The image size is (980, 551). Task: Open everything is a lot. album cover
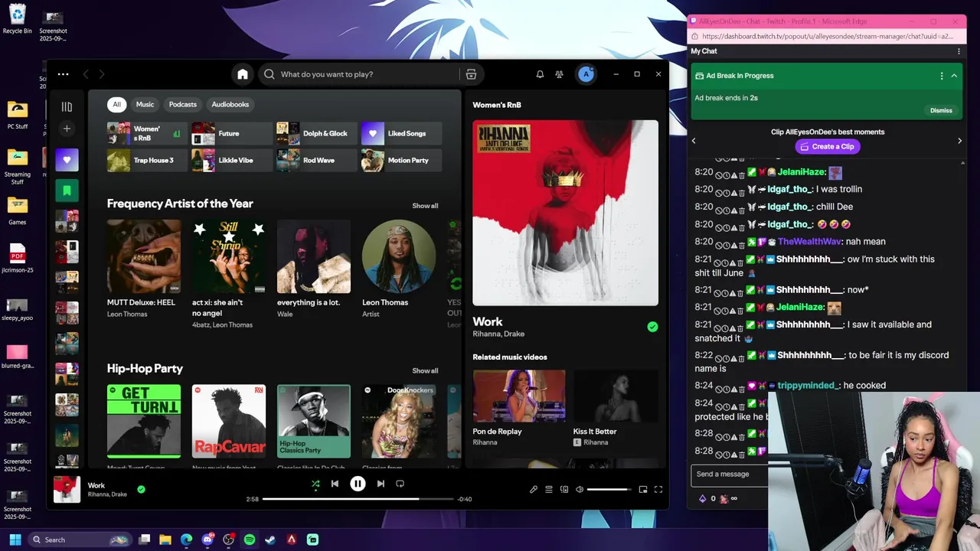click(x=314, y=256)
